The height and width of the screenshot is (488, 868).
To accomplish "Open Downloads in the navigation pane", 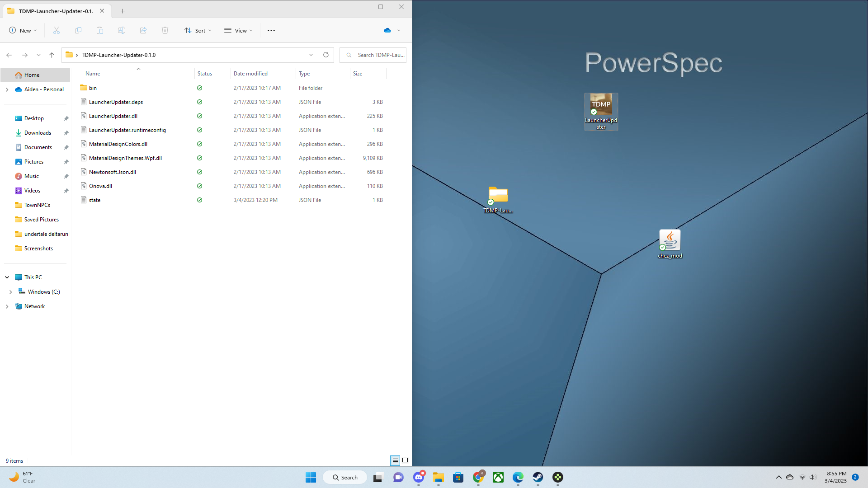I will (38, 133).
